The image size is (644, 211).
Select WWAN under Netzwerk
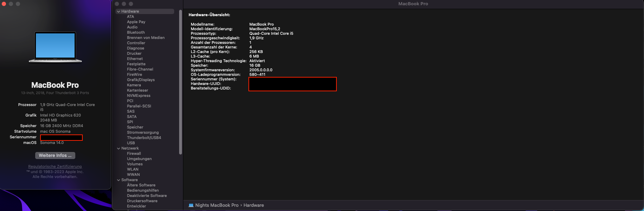pyautogui.click(x=133, y=174)
